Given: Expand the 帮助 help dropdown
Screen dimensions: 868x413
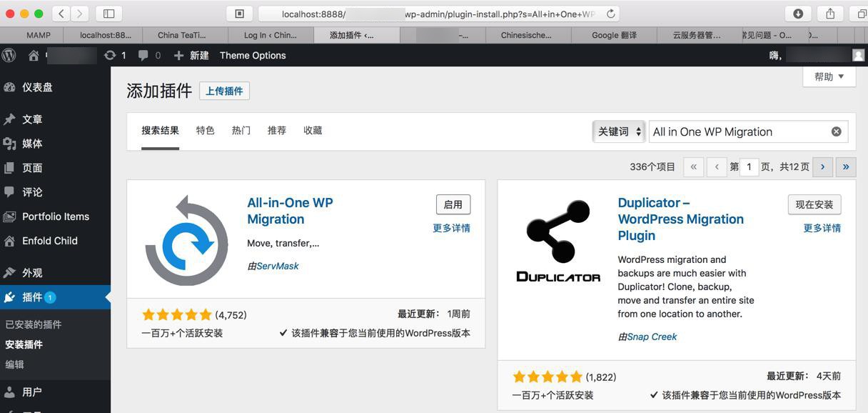Looking at the screenshot, I should point(829,76).
